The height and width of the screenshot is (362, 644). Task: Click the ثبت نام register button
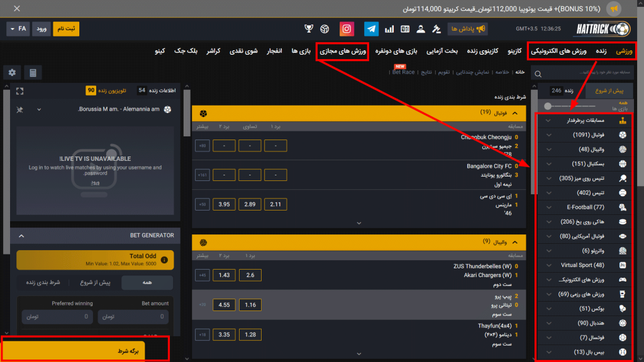66,29
